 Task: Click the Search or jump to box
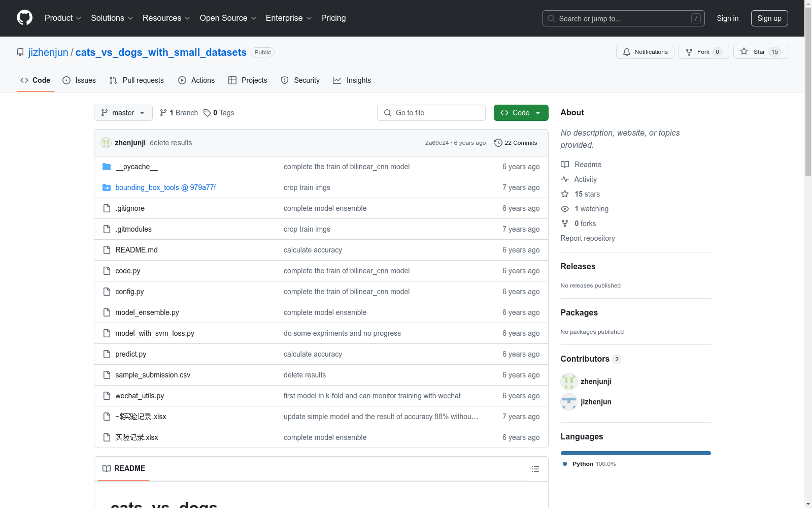click(x=624, y=18)
